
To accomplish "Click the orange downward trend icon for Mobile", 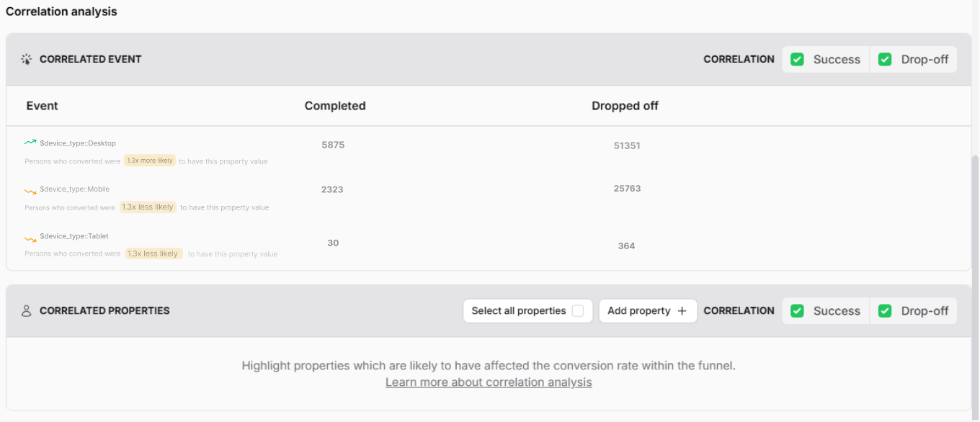I will pyautogui.click(x=30, y=191).
